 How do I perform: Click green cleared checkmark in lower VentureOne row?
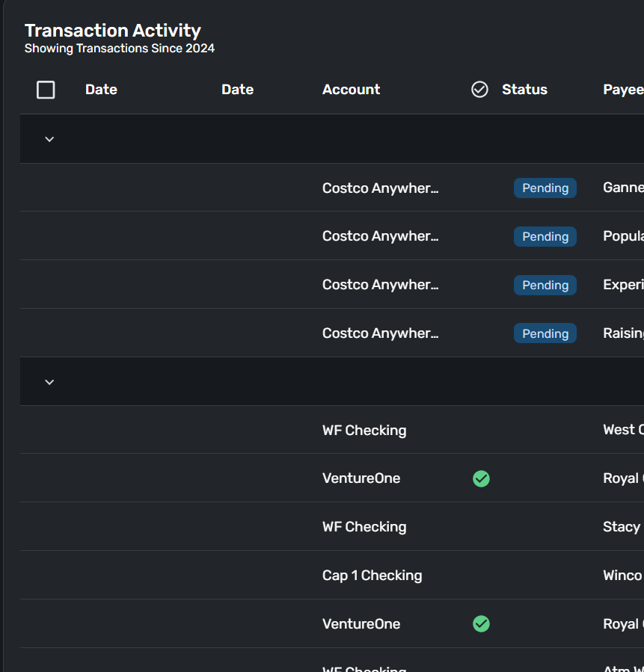pyautogui.click(x=481, y=624)
